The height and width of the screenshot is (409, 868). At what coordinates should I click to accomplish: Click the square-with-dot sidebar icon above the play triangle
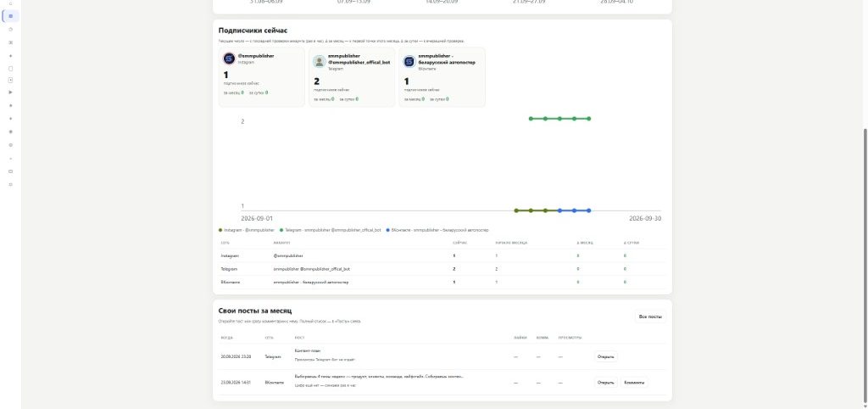click(10, 80)
